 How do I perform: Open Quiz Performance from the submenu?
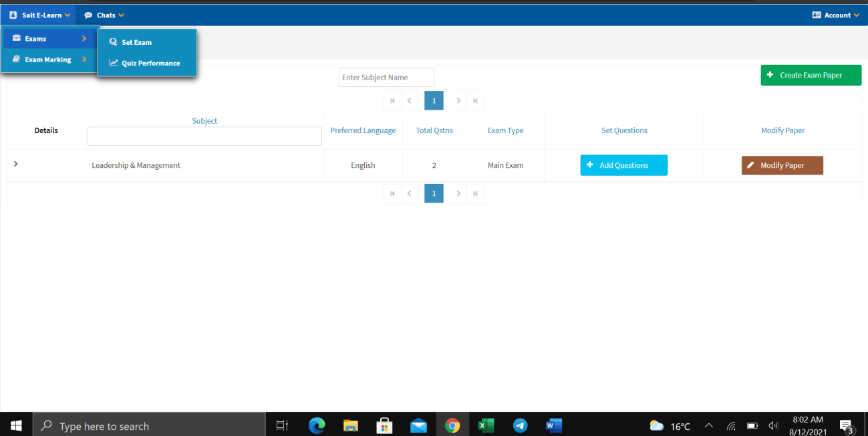(150, 64)
